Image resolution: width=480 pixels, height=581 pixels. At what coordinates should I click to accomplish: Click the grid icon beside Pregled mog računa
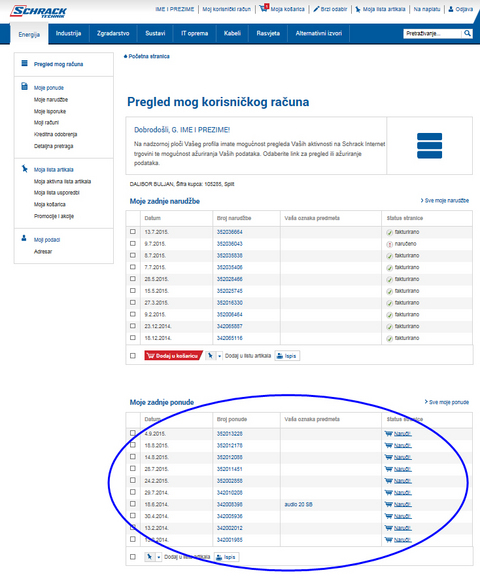[x=24, y=63]
